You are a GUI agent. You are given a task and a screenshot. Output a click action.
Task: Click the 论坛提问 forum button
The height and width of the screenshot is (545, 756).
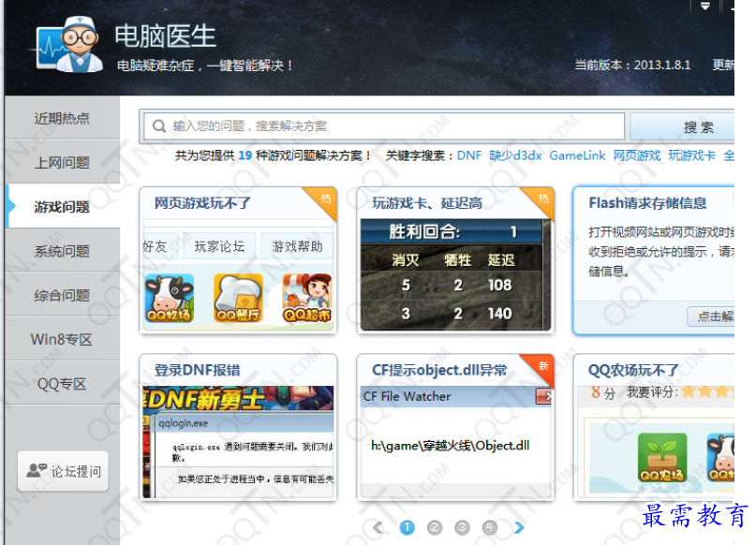(x=63, y=471)
